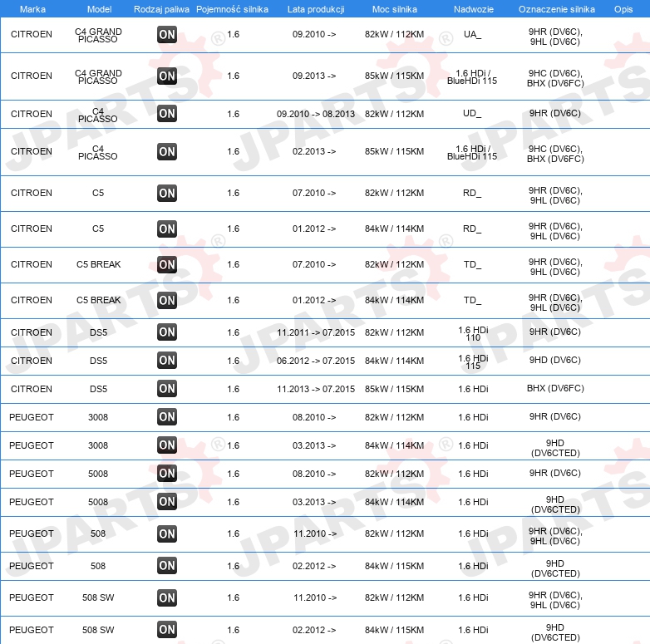
Task: Select CITROEN brand in the UA_ row
Action: [x=32, y=34]
